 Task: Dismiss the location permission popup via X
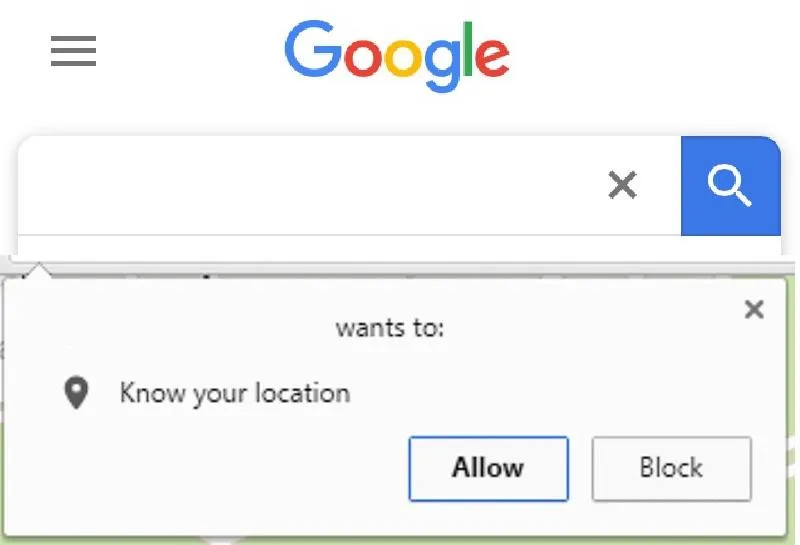tap(754, 309)
